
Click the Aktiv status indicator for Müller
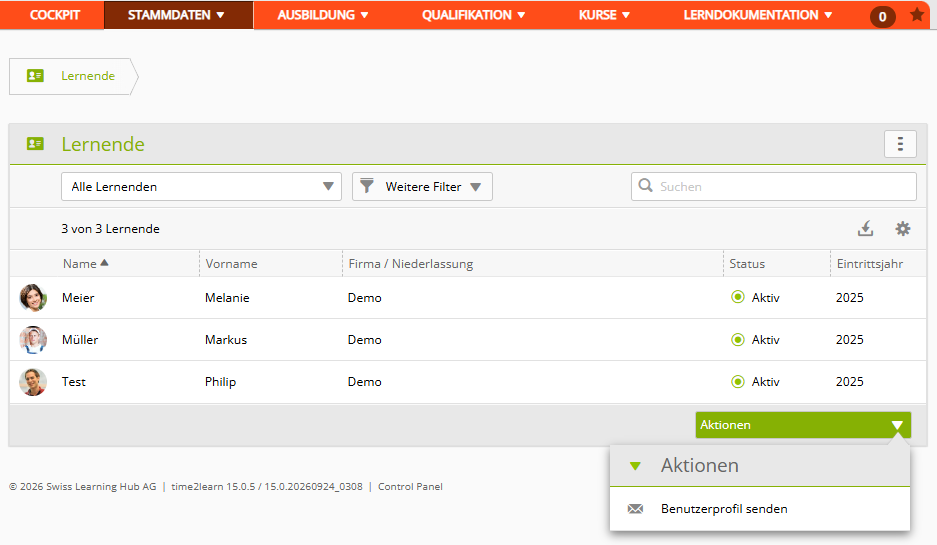tap(738, 339)
